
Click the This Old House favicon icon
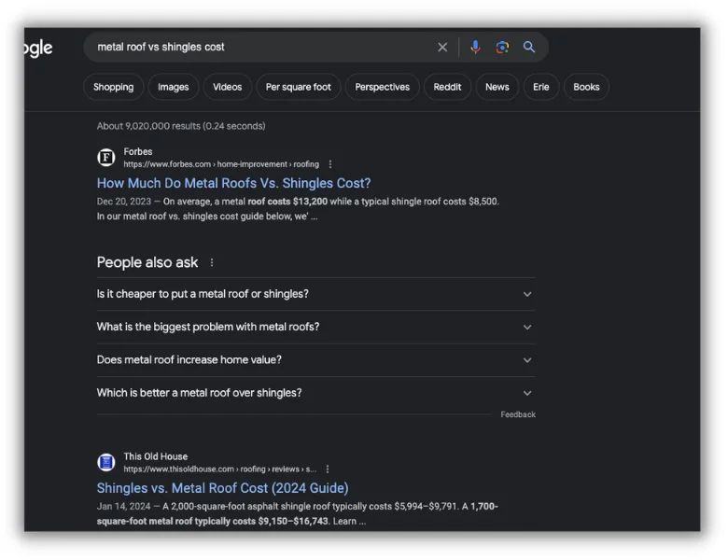(106, 462)
